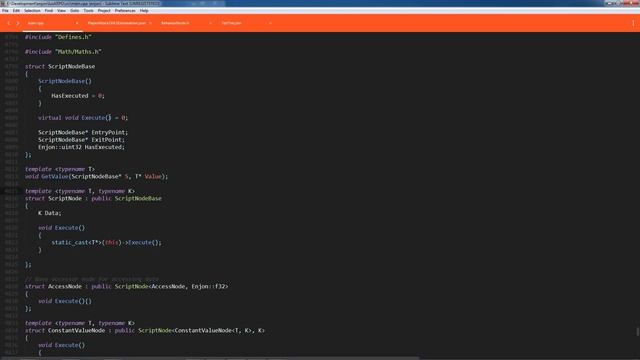
Task: Click 'ScriptNodeBase* ExitPoint;' line
Action: (x=81, y=140)
